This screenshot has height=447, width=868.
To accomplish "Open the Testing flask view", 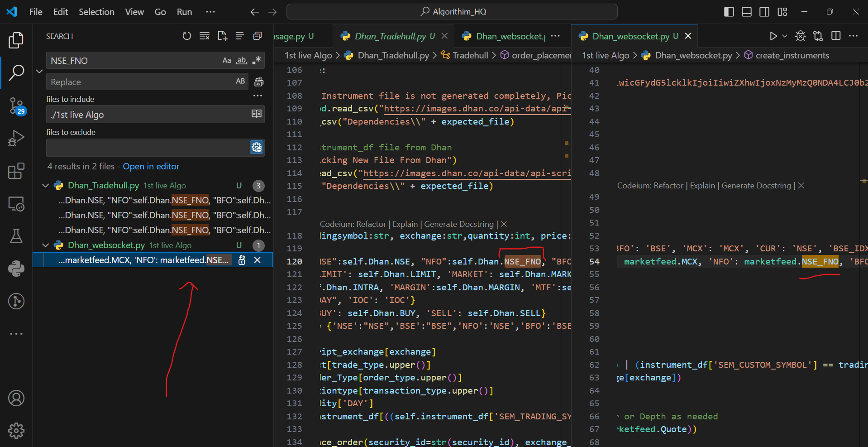I will click(x=16, y=236).
